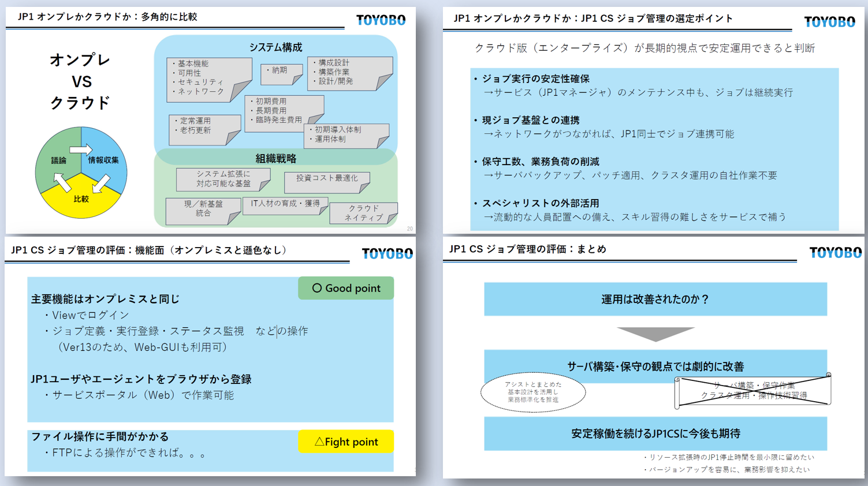The width and height of the screenshot is (868, 486).
Task: Click the yellow 比較 segment of the pie chart
Action: (x=81, y=202)
